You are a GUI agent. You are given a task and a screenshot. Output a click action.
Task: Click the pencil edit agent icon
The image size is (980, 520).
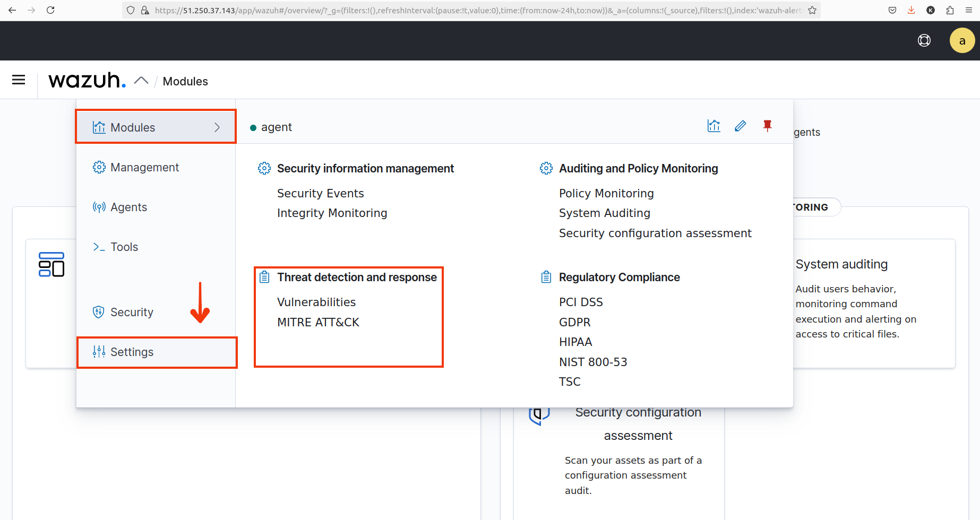click(741, 126)
